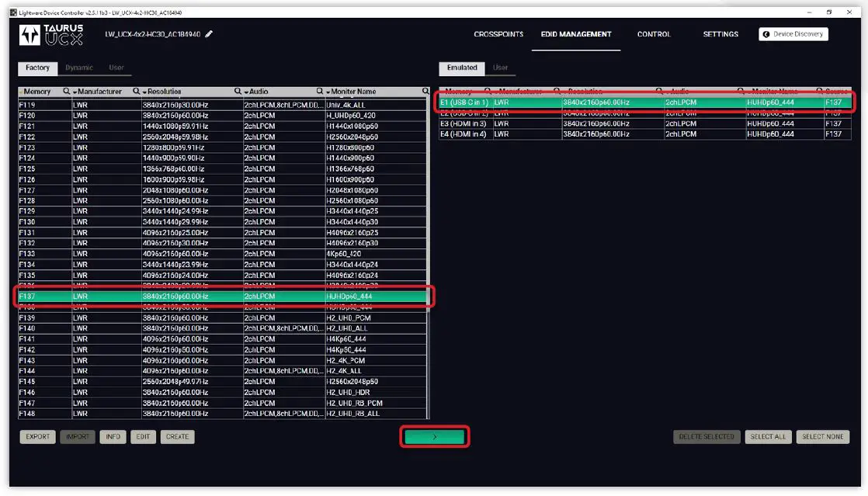868x496 pixels.
Task: Click the Taurus UCX logo
Action: tap(51, 34)
